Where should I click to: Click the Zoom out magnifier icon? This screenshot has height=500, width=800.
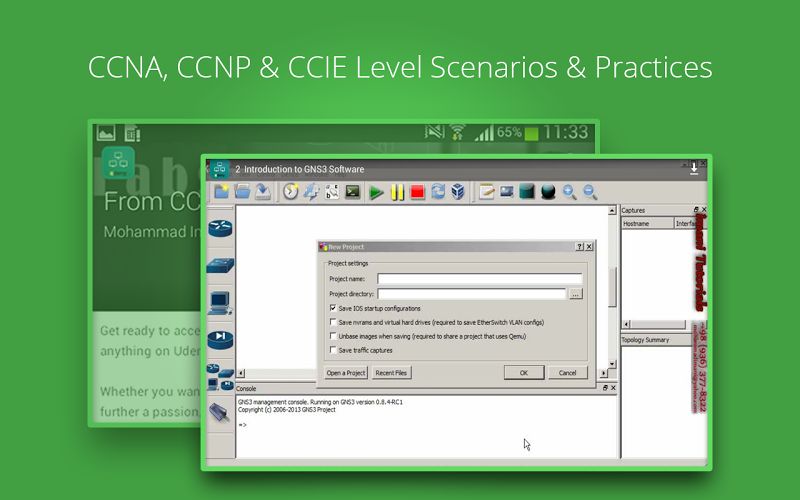(x=590, y=192)
